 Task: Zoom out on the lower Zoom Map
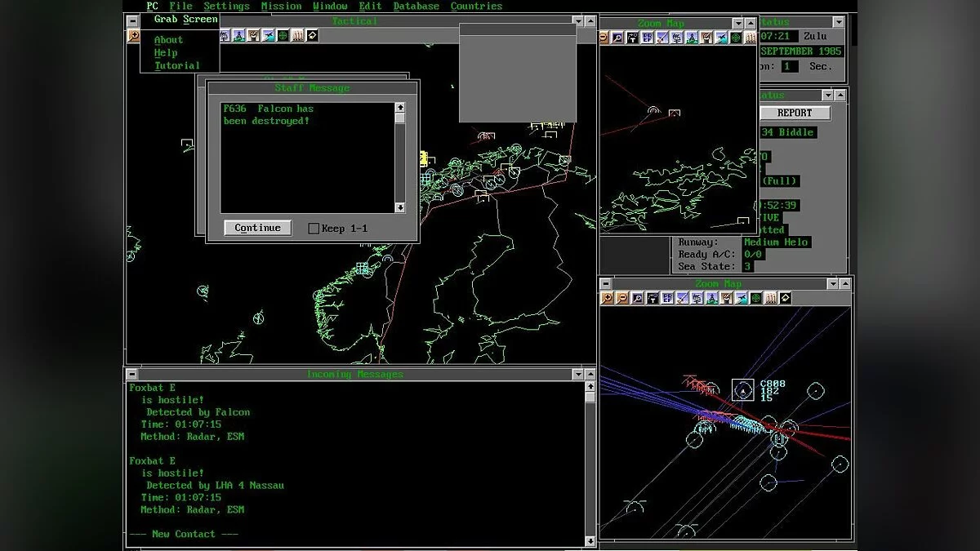click(x=622, y=298)
